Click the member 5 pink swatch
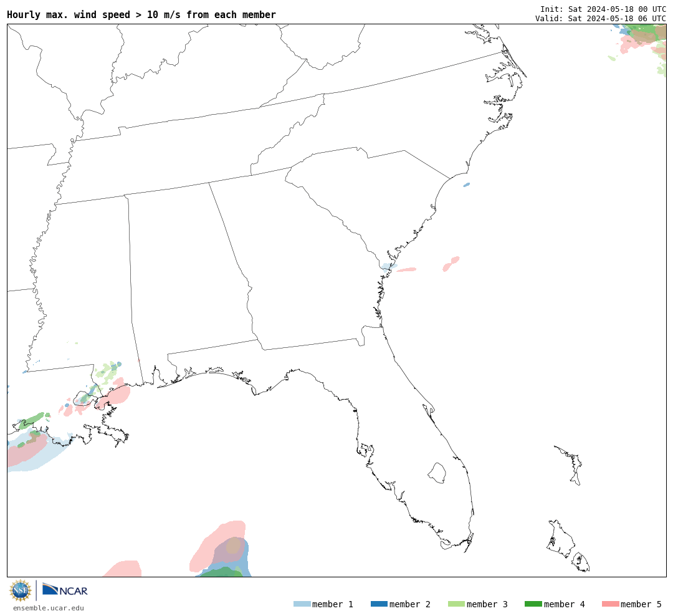Viewport: 673px width, 616px height. [610, 604]
